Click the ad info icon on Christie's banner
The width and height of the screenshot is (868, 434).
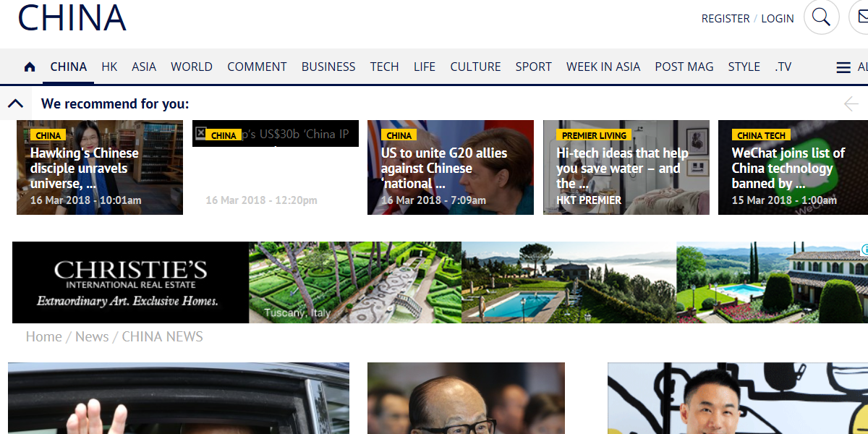pos(864,250)
